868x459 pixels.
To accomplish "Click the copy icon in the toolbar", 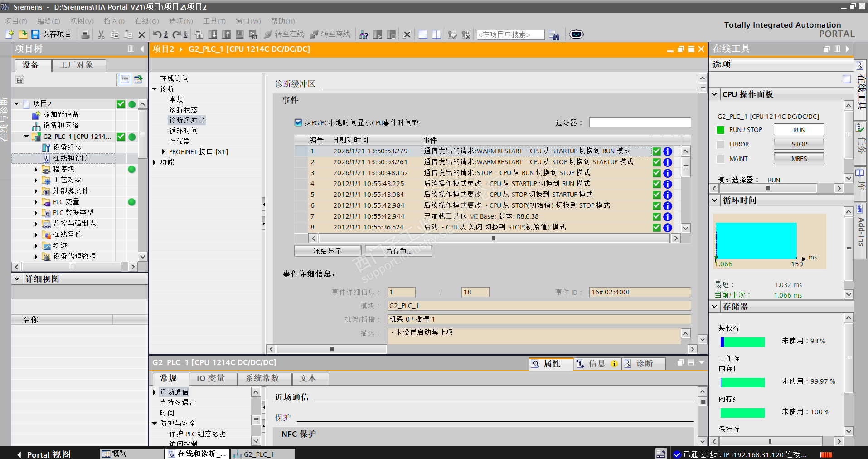I will [115, 34].
